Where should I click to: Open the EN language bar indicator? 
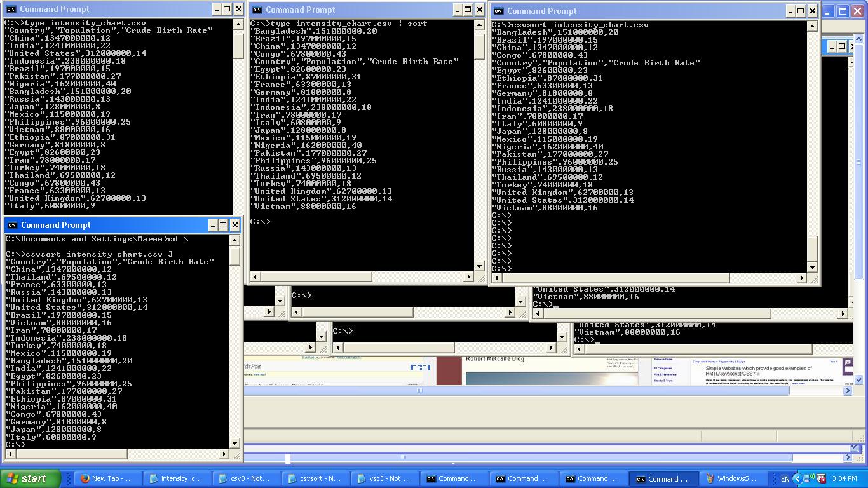(x=785, y=478)
